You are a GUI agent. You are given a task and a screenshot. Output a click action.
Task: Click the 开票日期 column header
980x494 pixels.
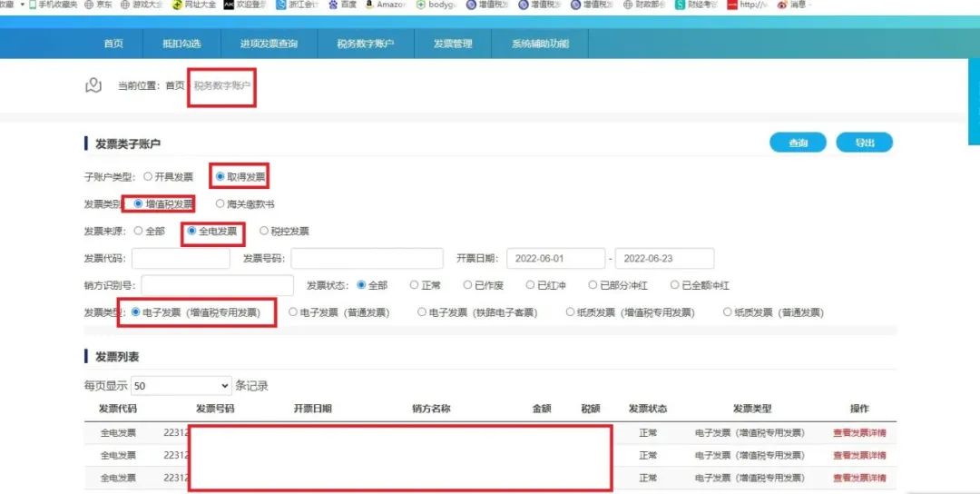[312, 409]
